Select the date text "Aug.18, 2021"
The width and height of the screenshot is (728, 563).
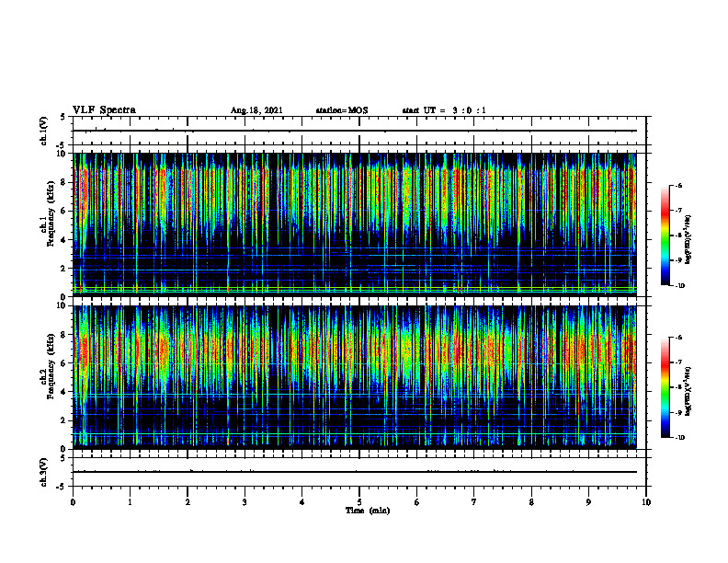[x=256, y=110]
